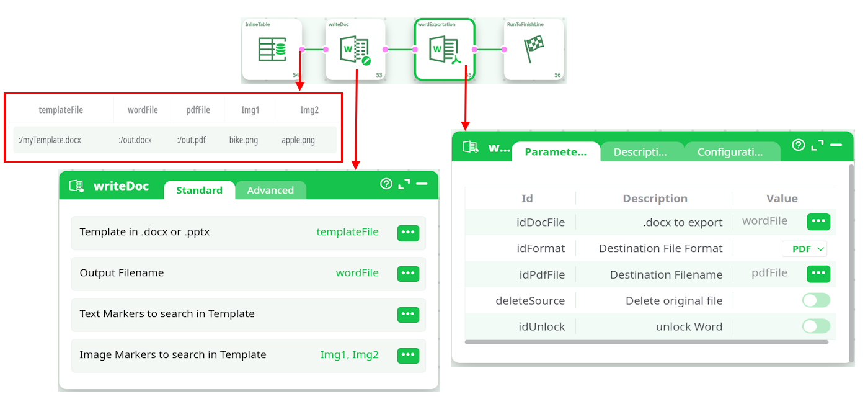Select the InlineTable node icon
The image size is (868, 404).
(x=272, y=50)
